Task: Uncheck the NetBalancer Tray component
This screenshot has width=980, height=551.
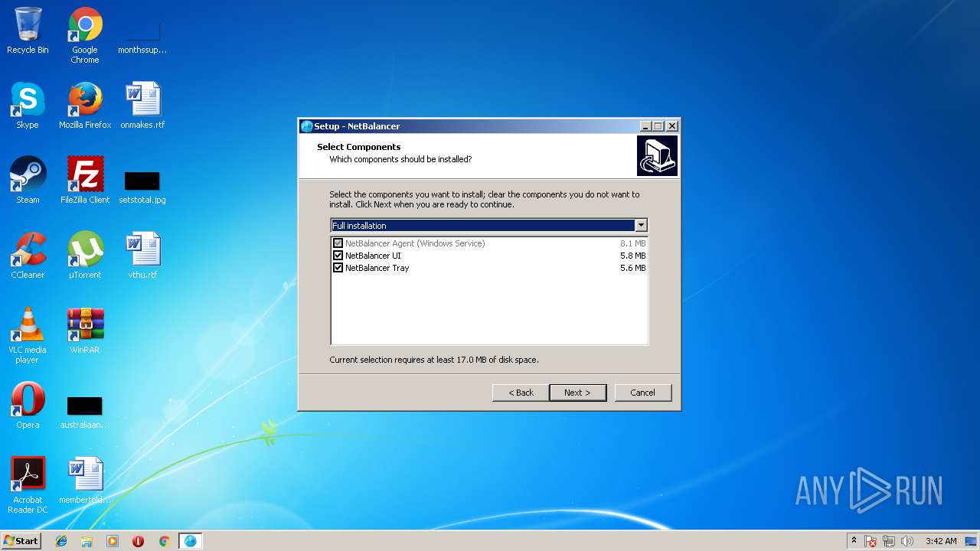Action: pyautogui.click(x=338, y=268)
